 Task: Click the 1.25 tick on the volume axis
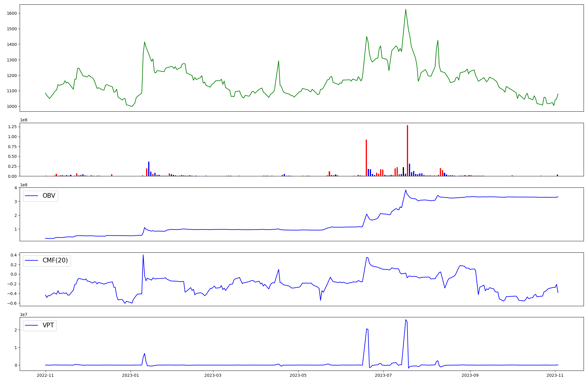pos(12,127)
